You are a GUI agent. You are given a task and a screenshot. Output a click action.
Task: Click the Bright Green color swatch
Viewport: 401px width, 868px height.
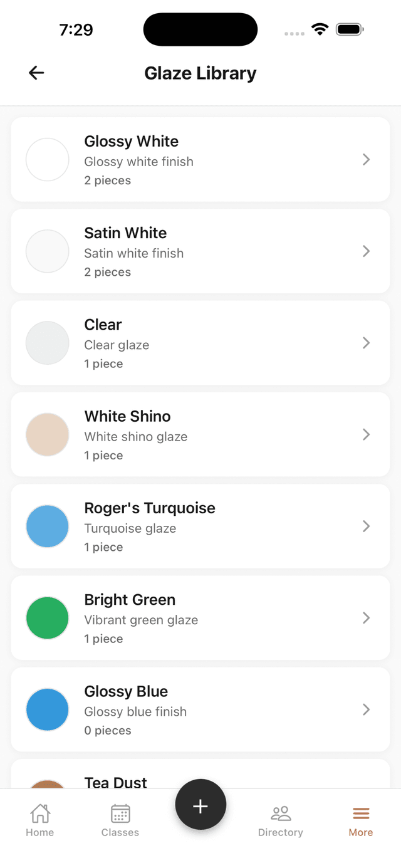[47, 618]
